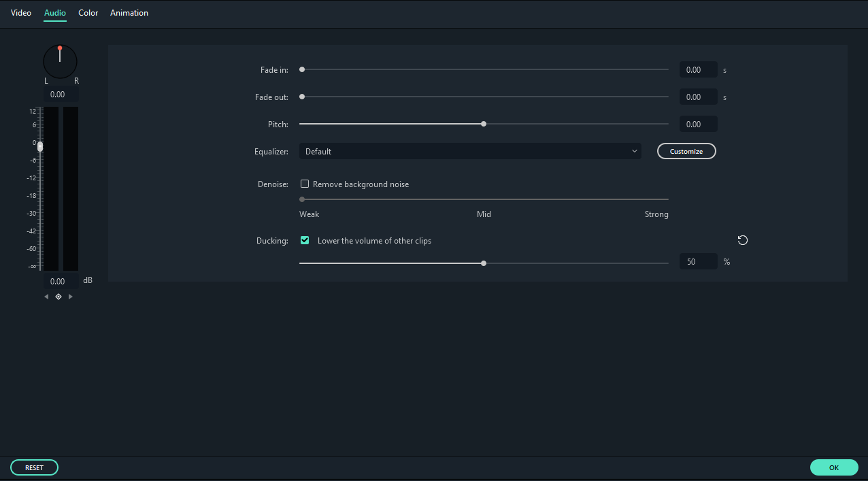Confirm with the OK button
This screenshot has height=481, width=868.
coord(834,467)
